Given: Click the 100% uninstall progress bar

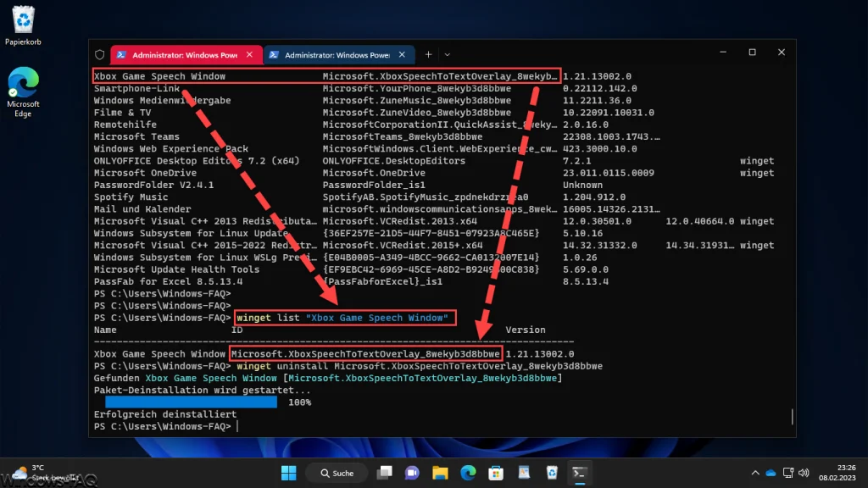Looking at the screenshot, I should (x=191, y=402).
